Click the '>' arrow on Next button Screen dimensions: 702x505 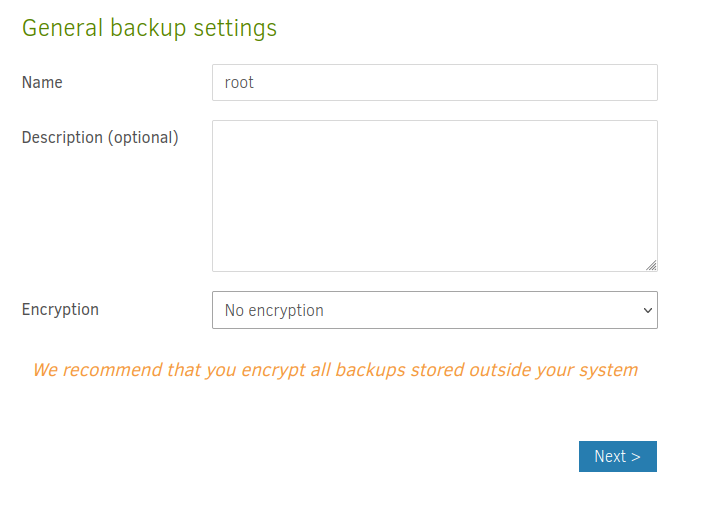(635, 456)
